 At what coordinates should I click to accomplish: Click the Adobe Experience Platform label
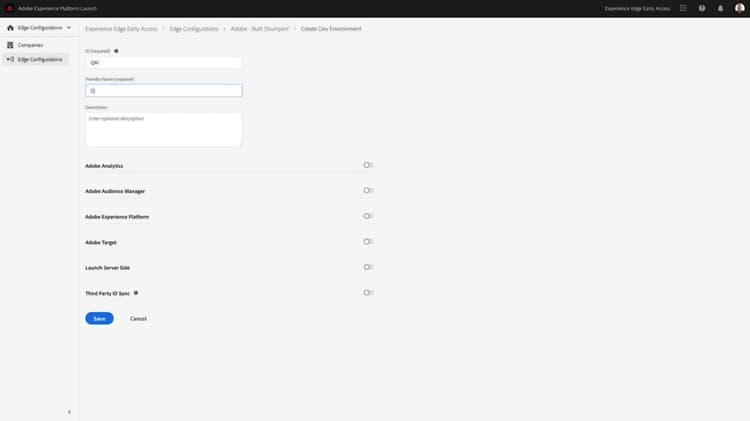click(x=117, y=217)
